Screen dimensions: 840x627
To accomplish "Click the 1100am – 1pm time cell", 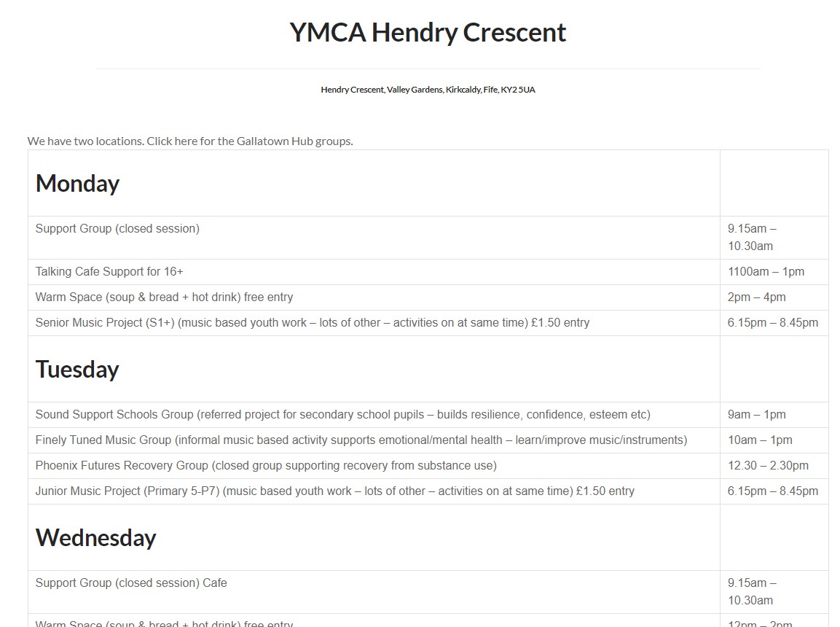I will click(x=766, y=272).
